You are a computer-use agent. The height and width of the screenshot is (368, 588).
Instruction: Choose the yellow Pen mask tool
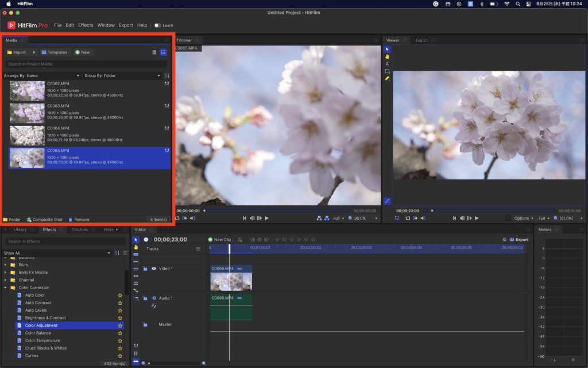pyautogui.click(x=387, y=78)
